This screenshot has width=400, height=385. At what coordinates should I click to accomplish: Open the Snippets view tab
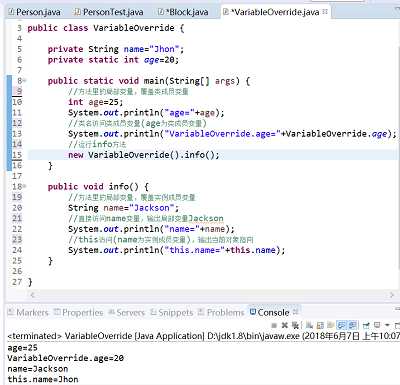click(x=172, y=313)
